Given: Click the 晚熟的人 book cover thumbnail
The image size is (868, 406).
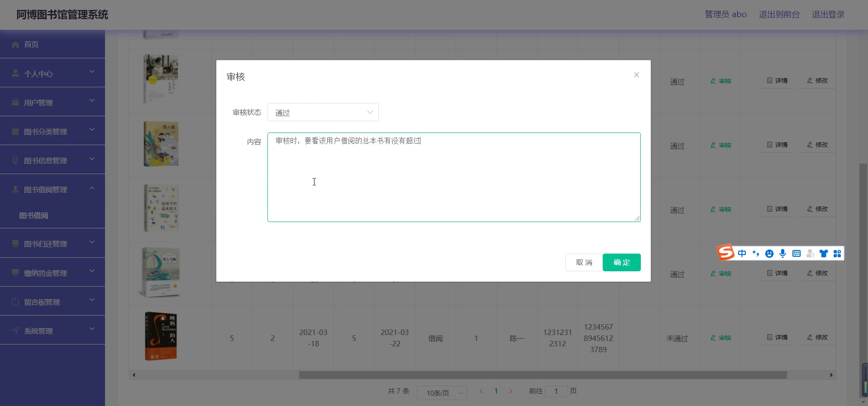Looking at the screenshot, I should pyautogui.click(x=161, y=336).
